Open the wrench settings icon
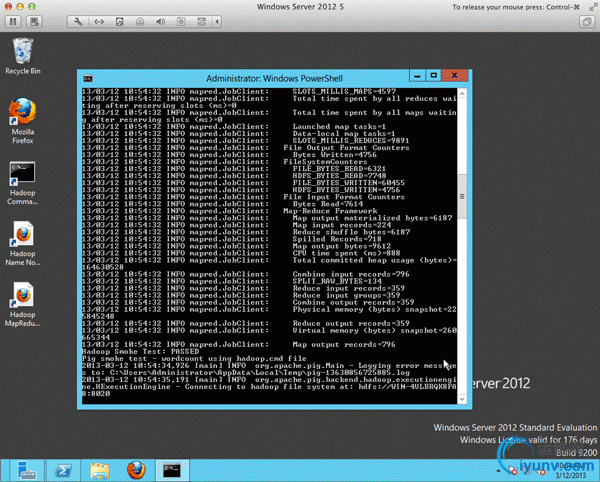The height and width of the screenshot is (482, 600). point(78,21)
